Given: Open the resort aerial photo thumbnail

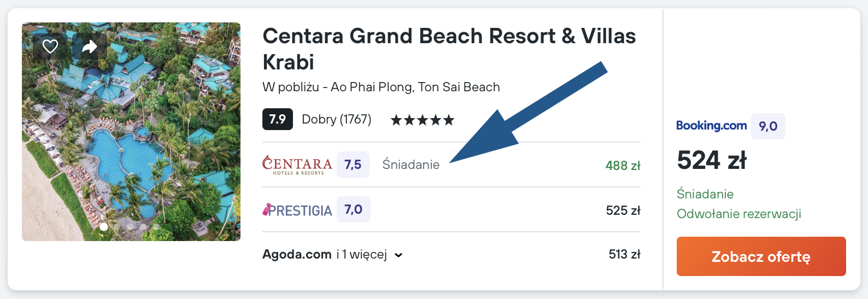Looking at the screenshot, I should [131, 142].
